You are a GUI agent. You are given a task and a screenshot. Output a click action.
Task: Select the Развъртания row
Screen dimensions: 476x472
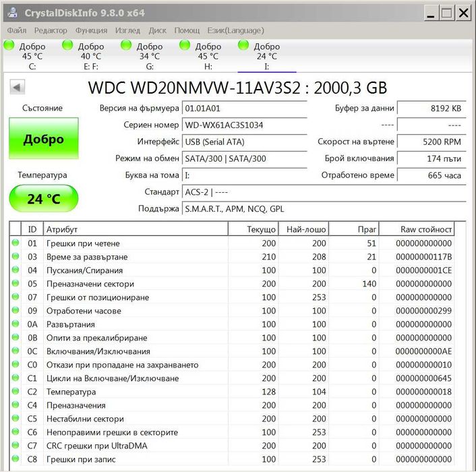point(232,324)
